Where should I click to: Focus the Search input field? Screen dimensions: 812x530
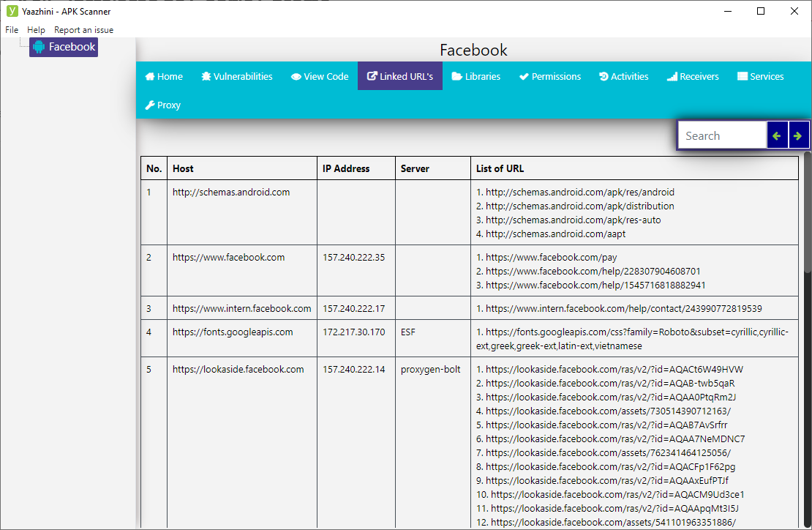point(723,135)
